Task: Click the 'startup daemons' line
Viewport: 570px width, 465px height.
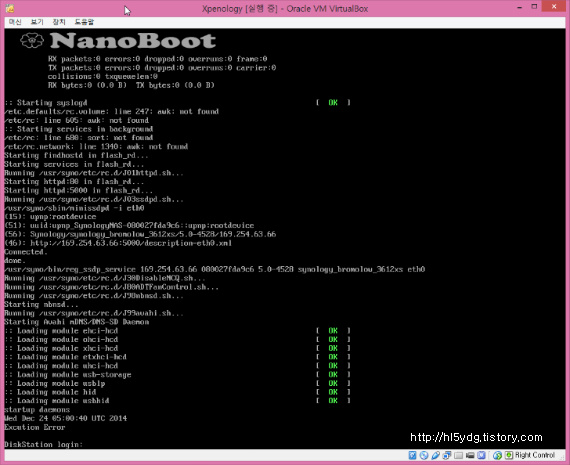Action: pyautogui.click(x=37, y=410)
